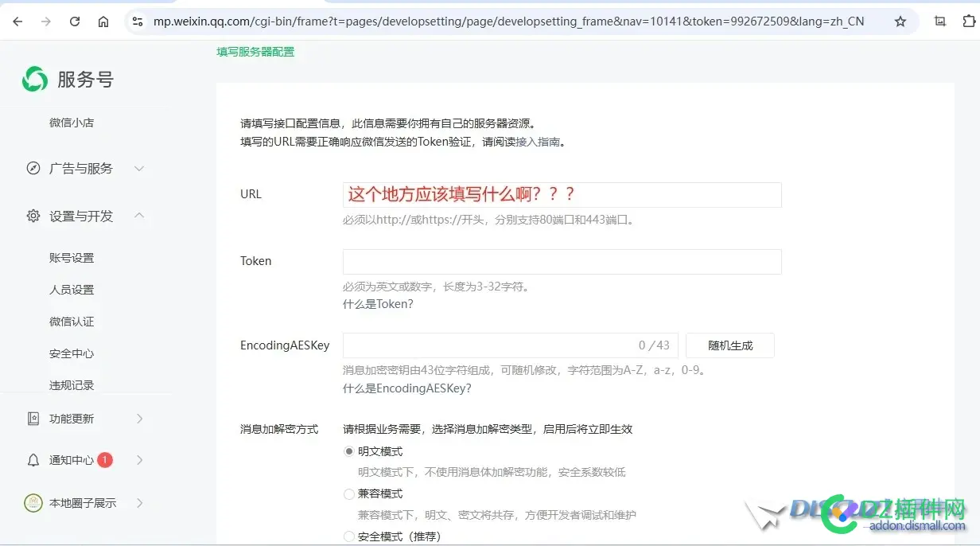The height and width of the screenshot is (546, 980).
Task: Select 兼容模式 radio button
Action: 348,493
